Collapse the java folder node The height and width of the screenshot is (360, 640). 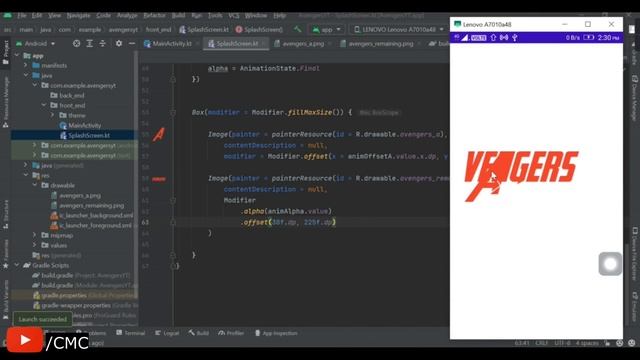[x=26, y=75]
